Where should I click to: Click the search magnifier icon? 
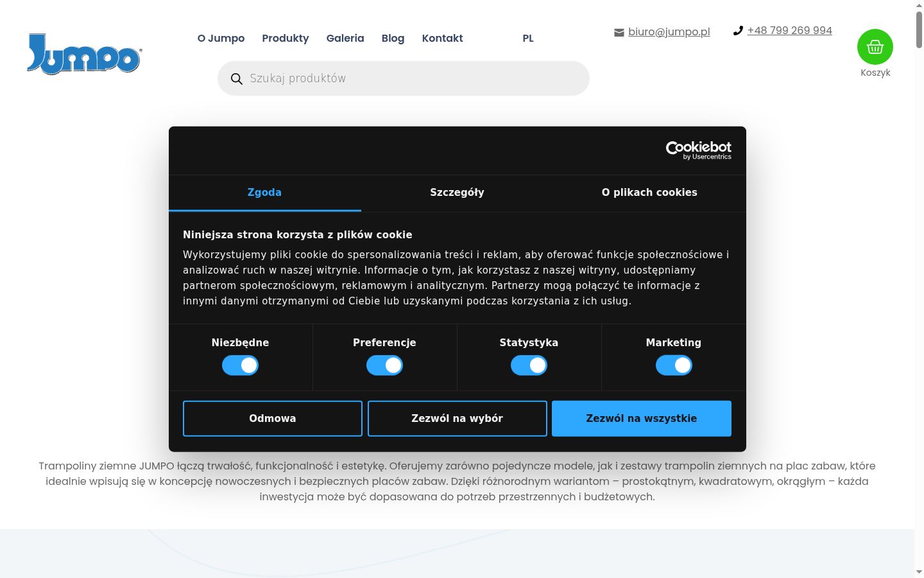[x=237, y=78]
